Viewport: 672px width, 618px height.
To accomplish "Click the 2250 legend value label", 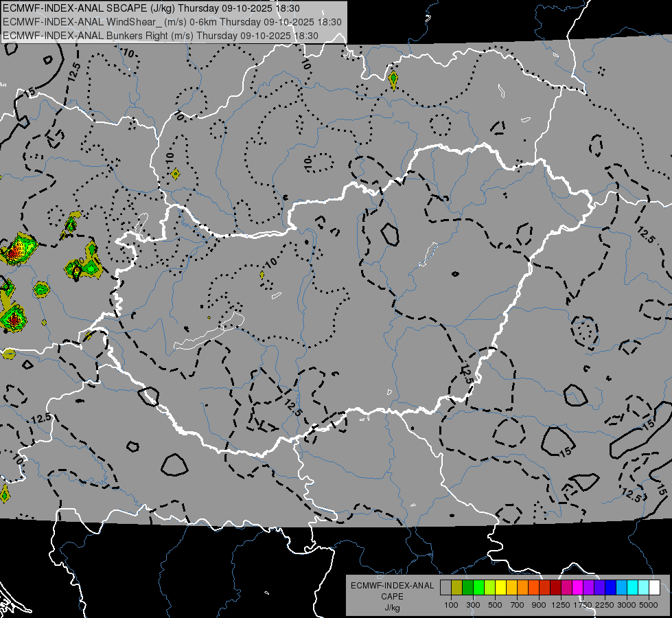I will (605, 605).
